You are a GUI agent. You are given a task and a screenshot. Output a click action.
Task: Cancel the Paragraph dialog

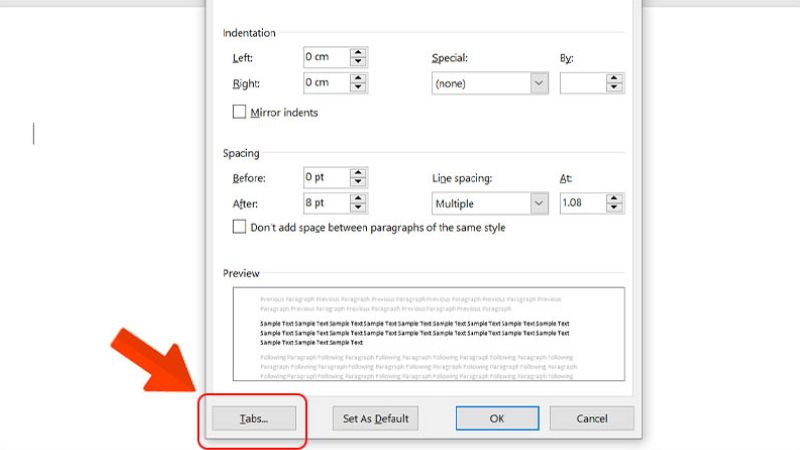click(592, 418)
